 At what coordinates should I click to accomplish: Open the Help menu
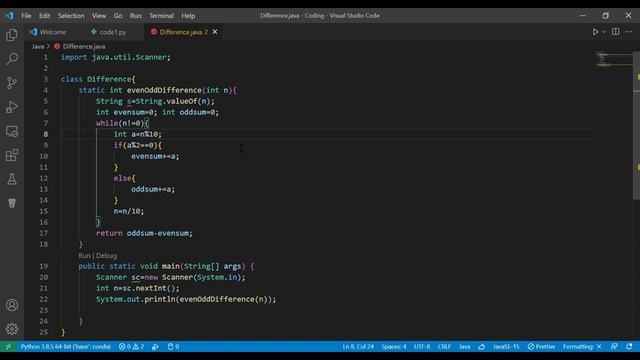(x=188, y=16)
